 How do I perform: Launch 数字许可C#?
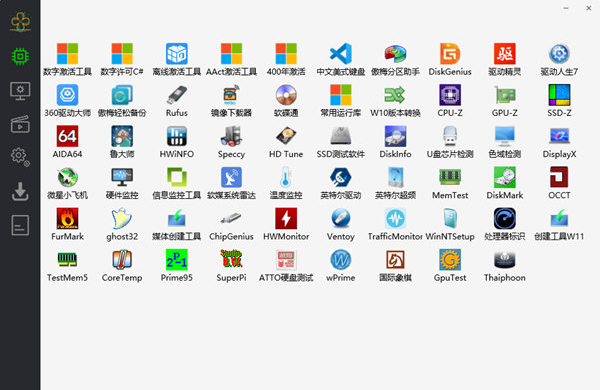[x=122, y=59]
